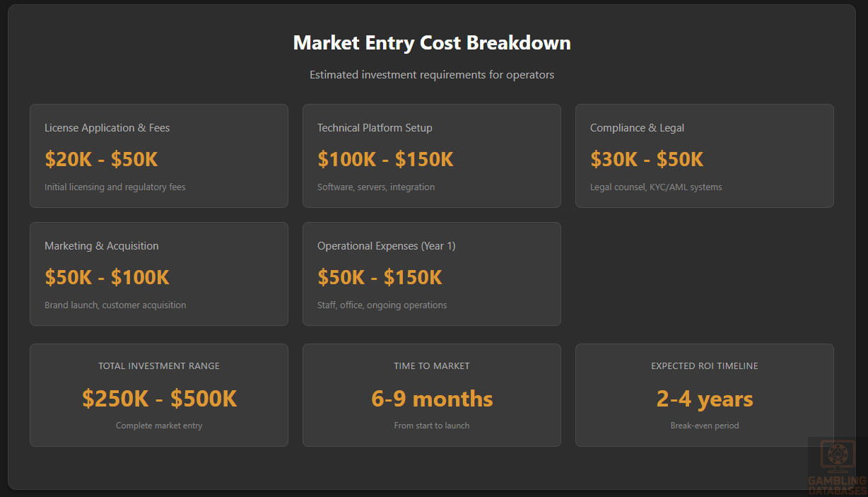
Task: Click the Operational Expenses (Year 1) card
Action: tap(431, 274)
